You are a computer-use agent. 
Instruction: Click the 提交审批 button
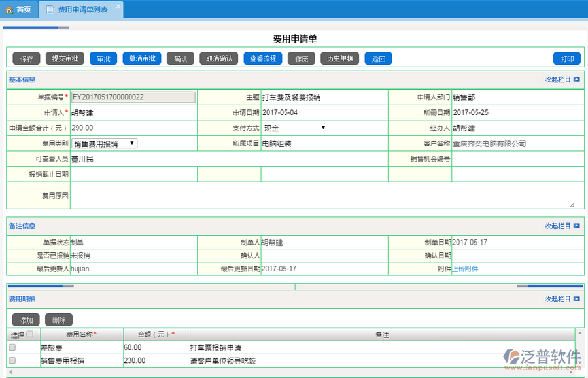pyautogui.click(x=65, y=58)
